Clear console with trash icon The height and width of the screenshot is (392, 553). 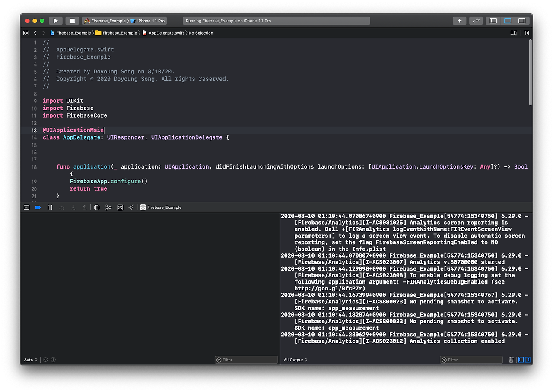[x=511, y=360]
